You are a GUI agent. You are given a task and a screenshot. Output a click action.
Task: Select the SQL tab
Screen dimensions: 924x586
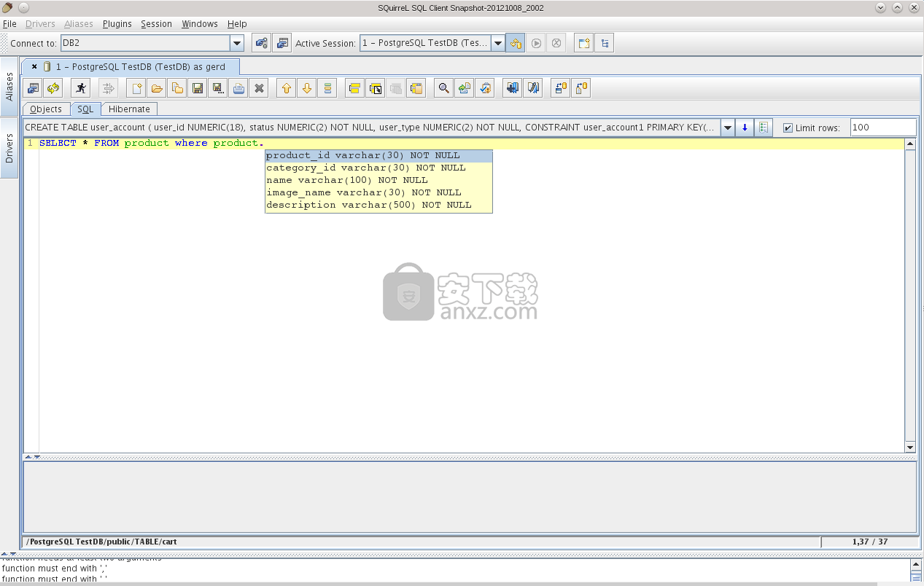point(85,109)
